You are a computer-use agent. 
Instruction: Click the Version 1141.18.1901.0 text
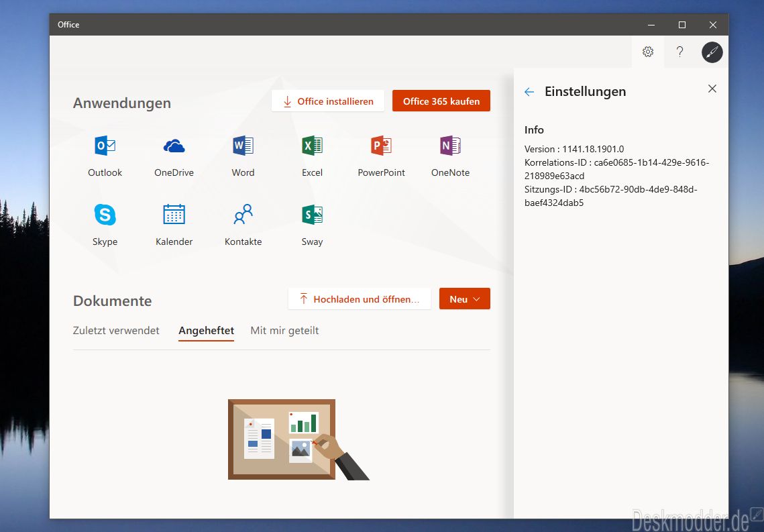[x=574, y=149]
